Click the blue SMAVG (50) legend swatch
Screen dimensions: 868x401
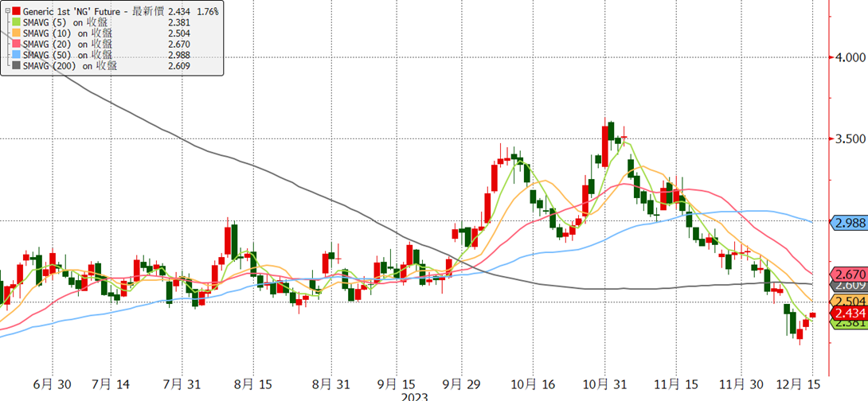(x=16, y=55)
